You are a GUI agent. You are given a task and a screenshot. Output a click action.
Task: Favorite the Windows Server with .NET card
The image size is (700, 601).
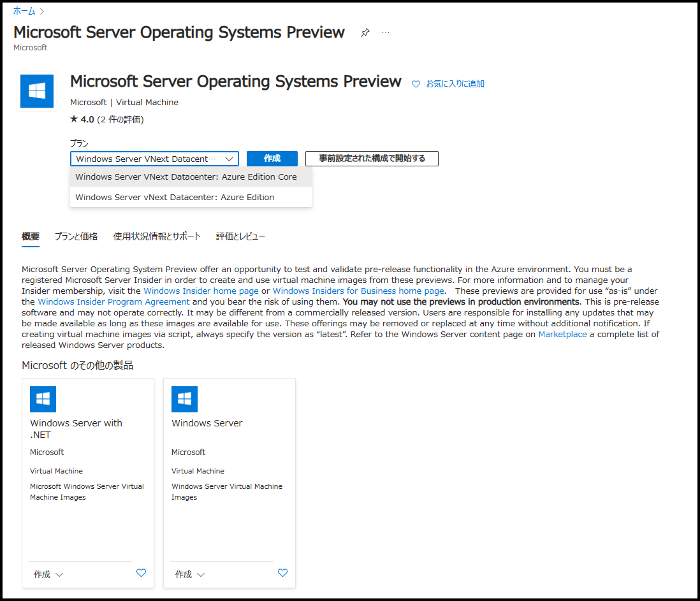[141, 573]
